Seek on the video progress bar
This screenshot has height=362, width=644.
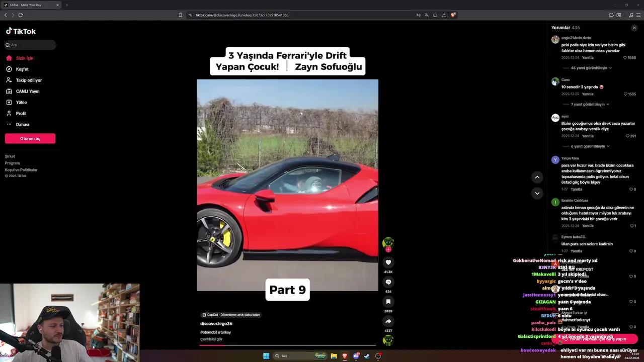pos(288,345)
